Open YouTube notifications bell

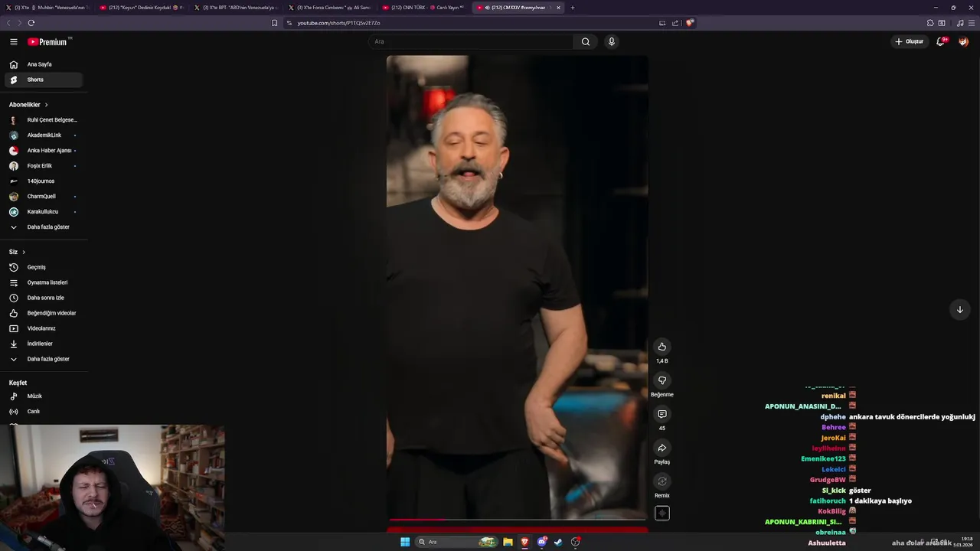coord(941,41)
